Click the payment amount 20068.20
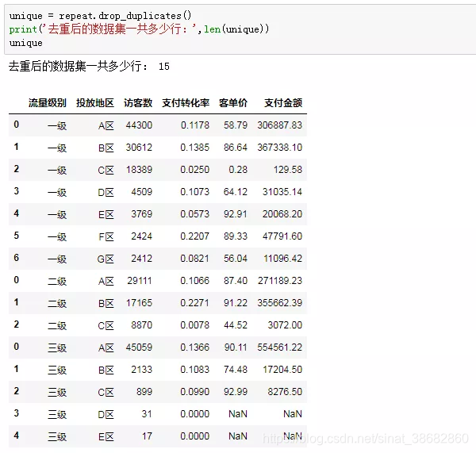This screenshot has width=476, height=453. pyautogui.click(x=282, y=214)
